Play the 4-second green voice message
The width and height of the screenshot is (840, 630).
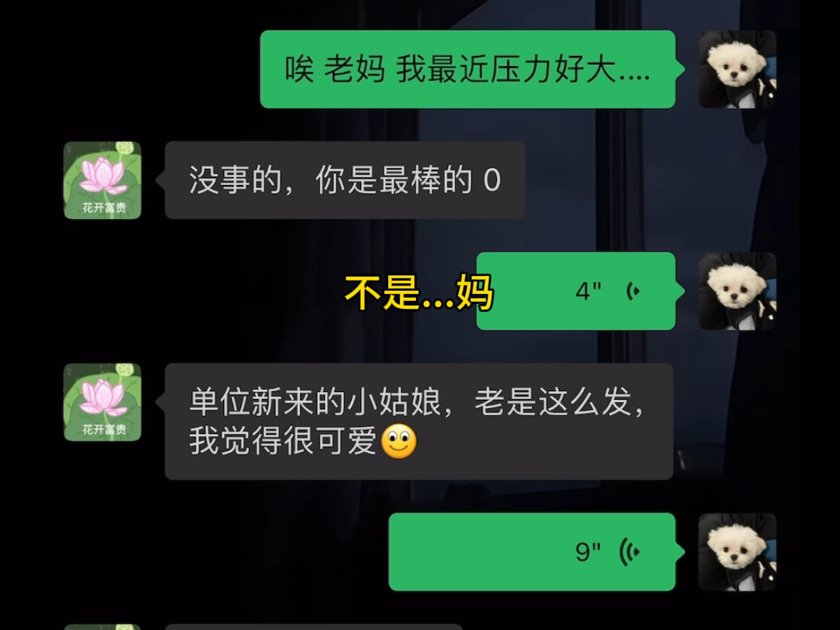point(576,291)
